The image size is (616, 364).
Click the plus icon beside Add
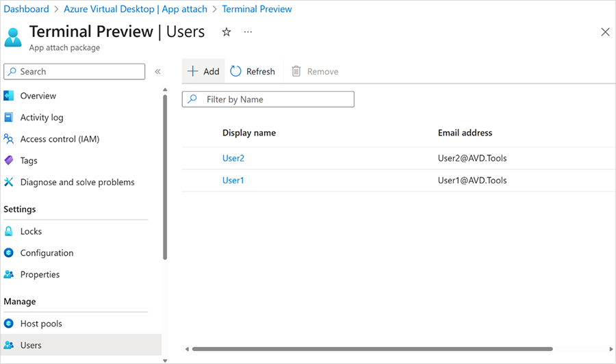[x=192, y=71]
